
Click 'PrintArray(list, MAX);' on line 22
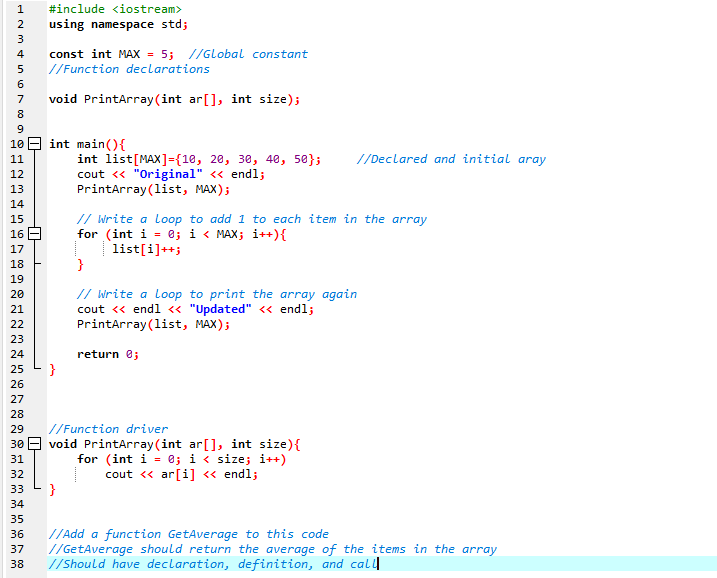(x=154, y=324)
